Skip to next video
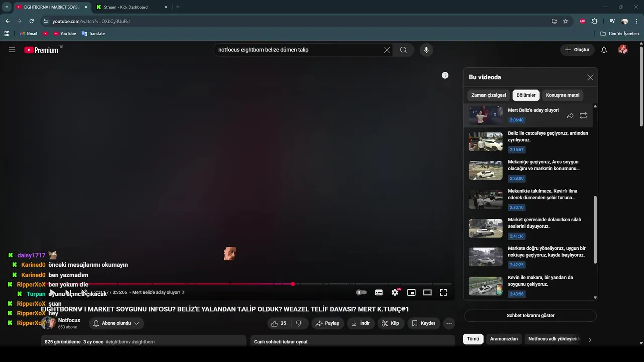 click(68, 292)
